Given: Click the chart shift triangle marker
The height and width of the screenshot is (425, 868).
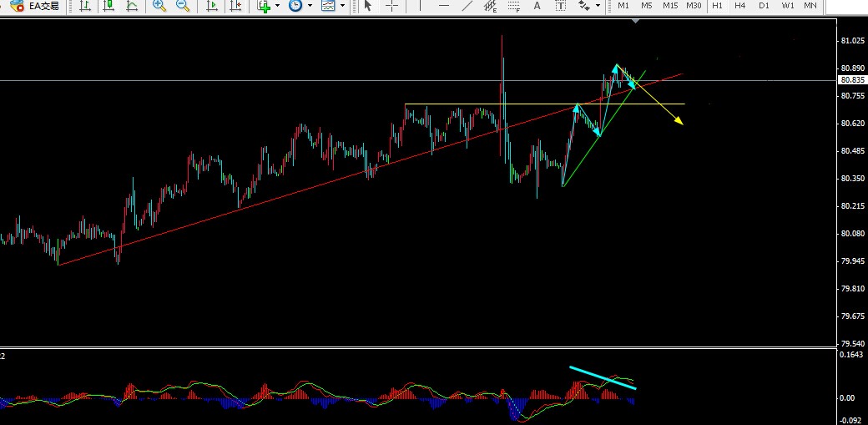Looking at the screenshot, I should [x=636, y=21].
